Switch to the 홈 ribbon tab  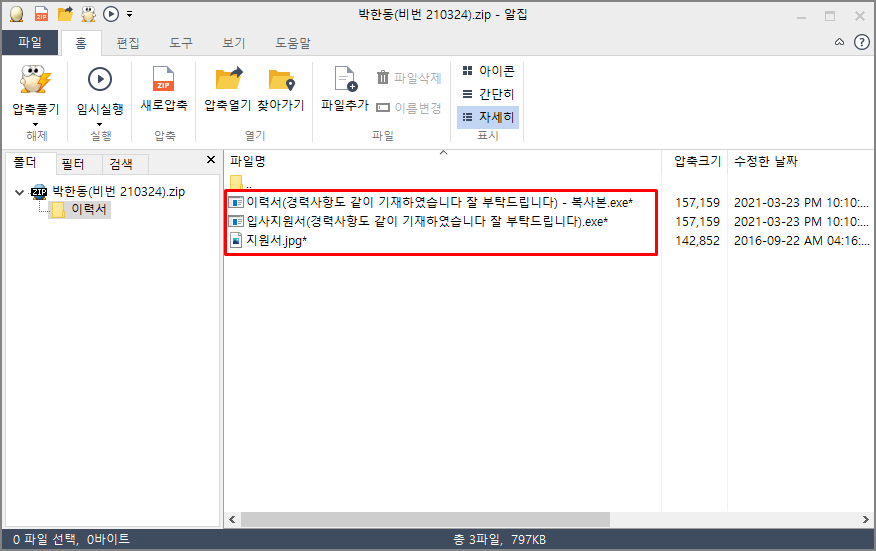(x=81, y=43)
